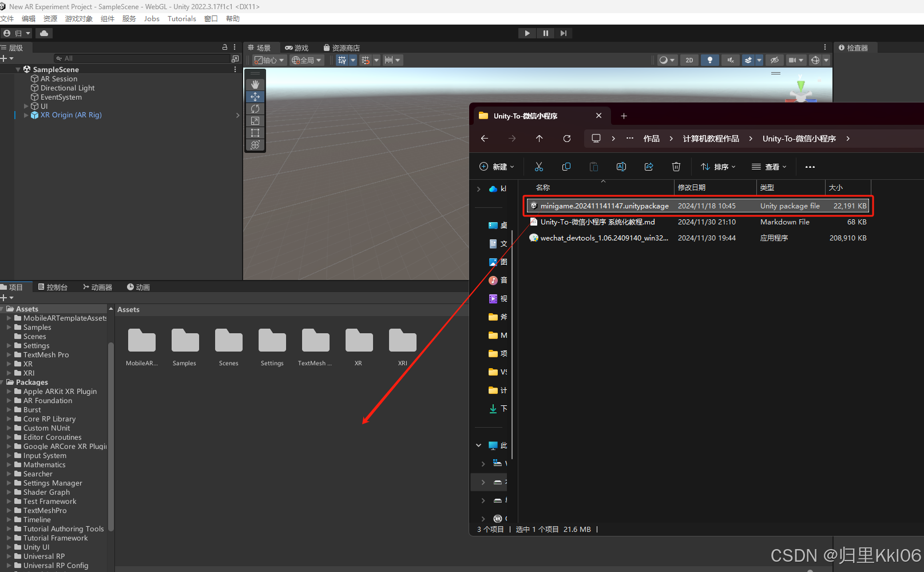924x572 pixels.
Task: Open SampleScene options menu dots
Action: point(235,69)
